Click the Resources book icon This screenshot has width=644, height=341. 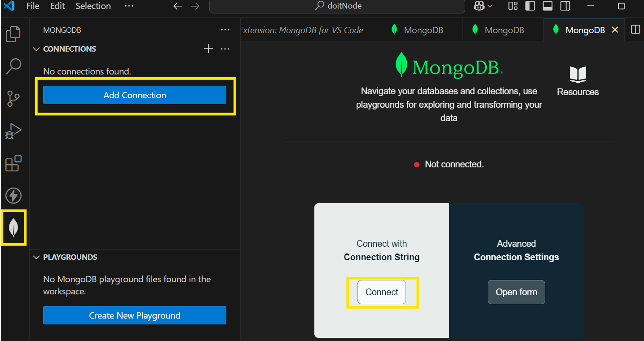(x=578, y=74)
